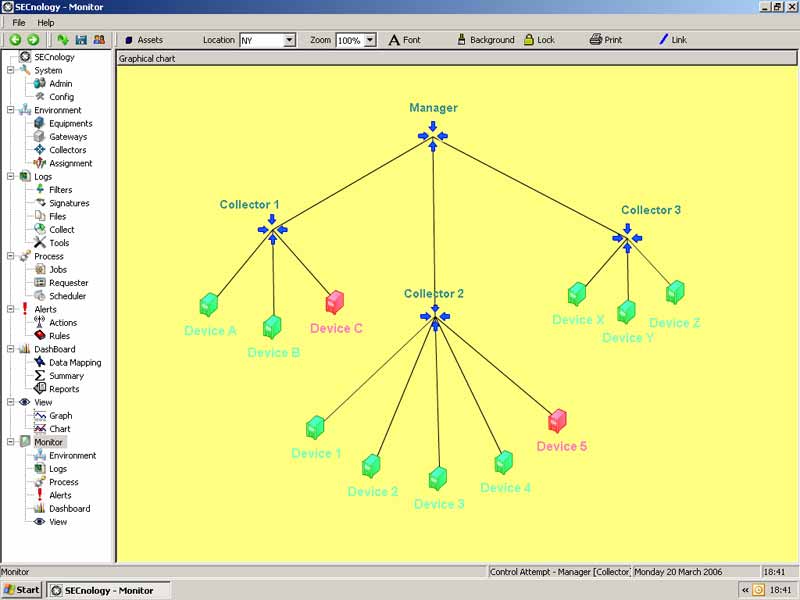The width and height of the screenshot is (800, 600).
Task: Click the Collector 1 node arrows icon
Action: (272, 230)
